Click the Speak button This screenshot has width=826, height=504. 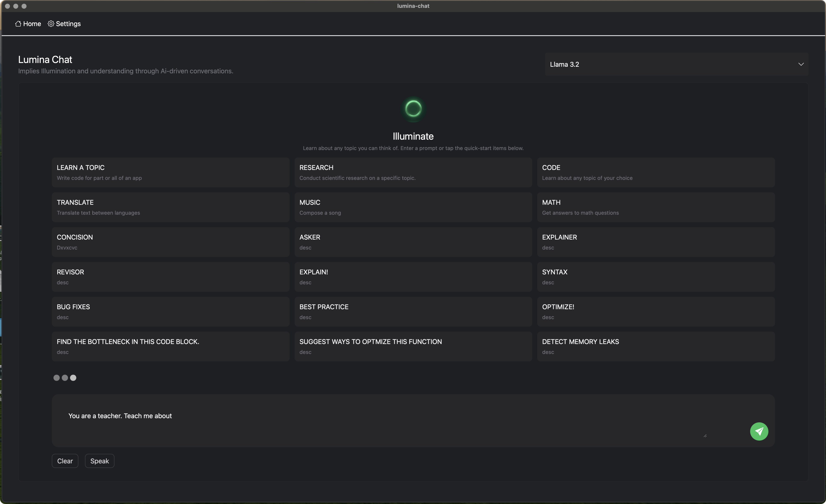(x=99, y=461)
